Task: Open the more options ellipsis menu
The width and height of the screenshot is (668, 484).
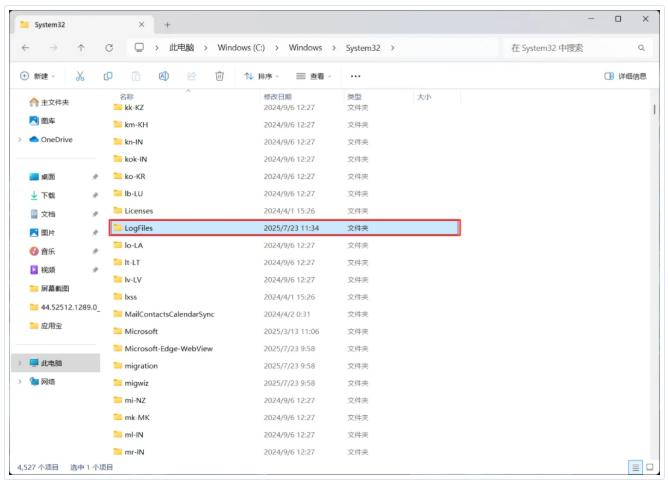Action: point(355,76)
